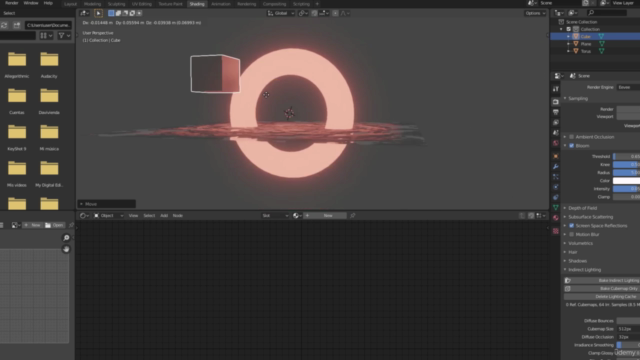Viewport: 640px width, 360px height.
Task: Open the View Layer properties tab icon
Action: (556, 122)
